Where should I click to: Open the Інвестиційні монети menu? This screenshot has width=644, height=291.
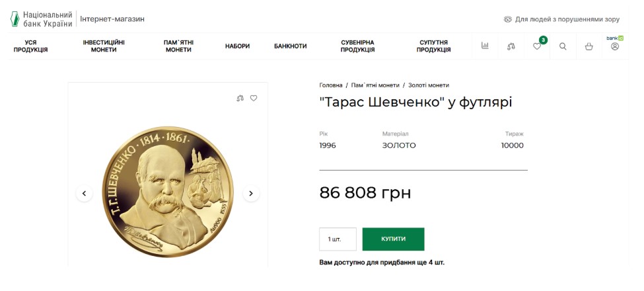[104, 46]
